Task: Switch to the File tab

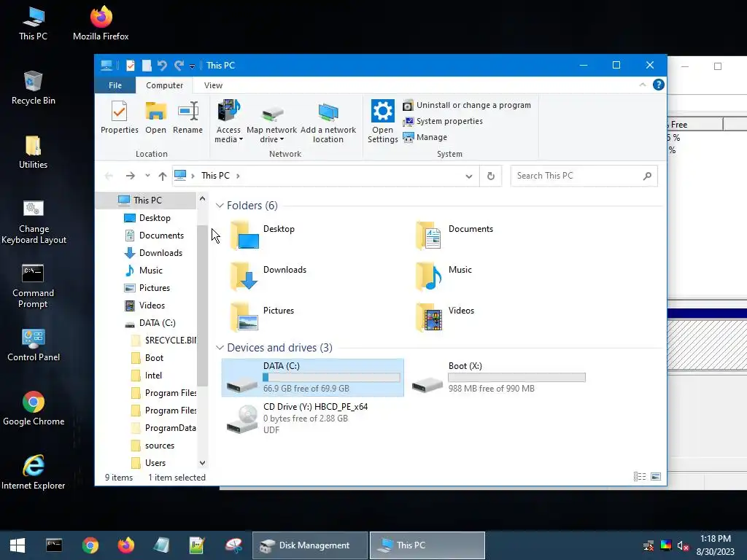Action: coord(115,85)
